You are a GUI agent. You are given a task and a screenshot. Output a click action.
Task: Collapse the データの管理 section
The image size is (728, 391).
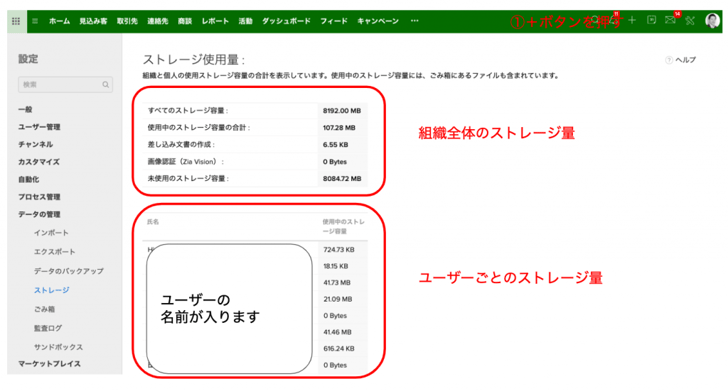pos(39,215)
